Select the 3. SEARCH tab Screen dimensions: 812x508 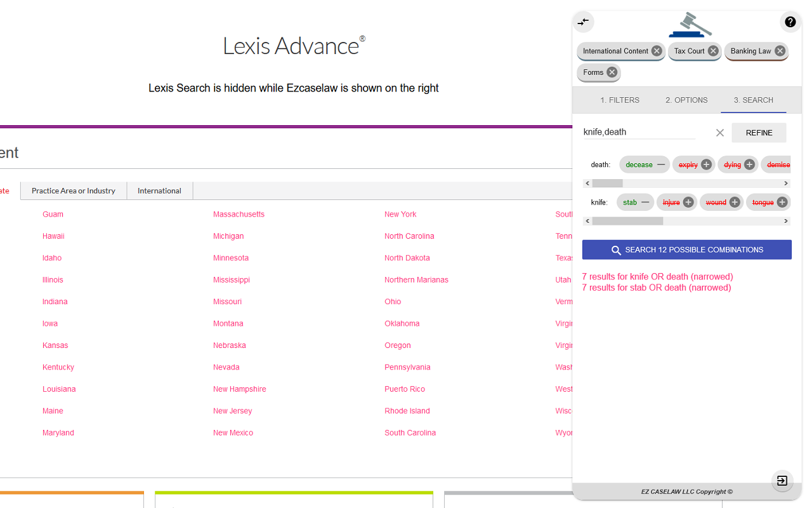754,100
